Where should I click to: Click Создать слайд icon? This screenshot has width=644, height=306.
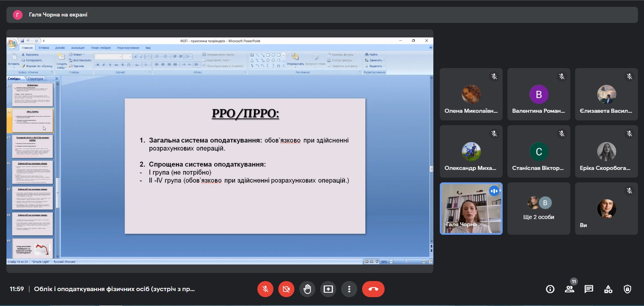tap(61, 56)
